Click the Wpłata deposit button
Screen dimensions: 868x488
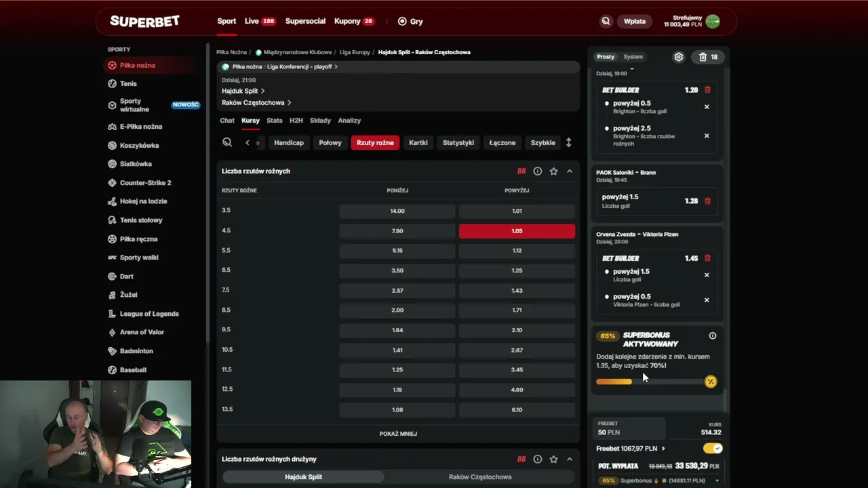635,21
